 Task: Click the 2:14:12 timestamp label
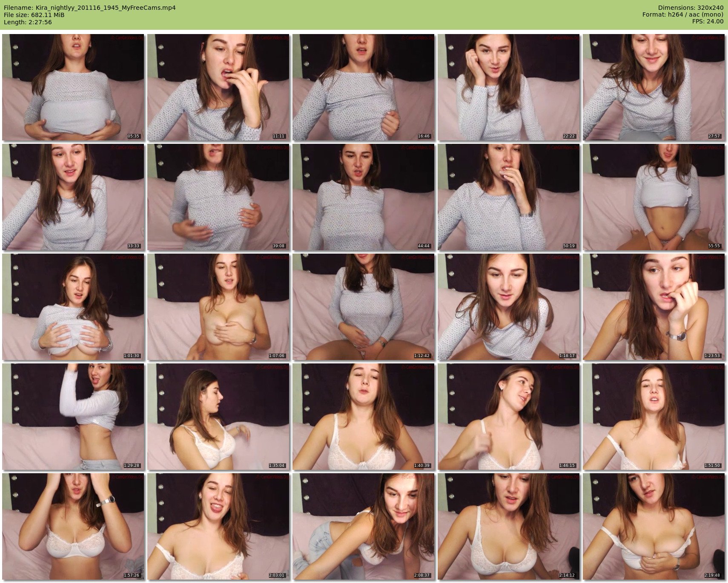(567, 575)
